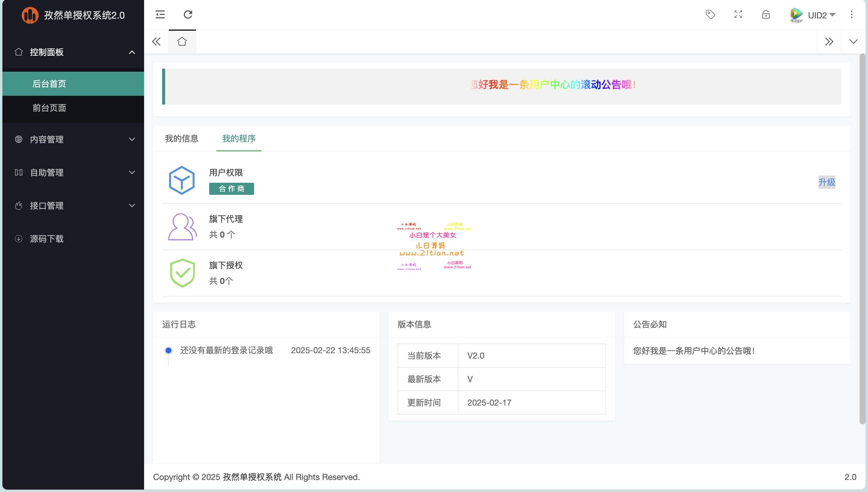Viewport: 868px width, 492px height.
Task: Click the vertical page scrollbar
Action: coord(863,238)
